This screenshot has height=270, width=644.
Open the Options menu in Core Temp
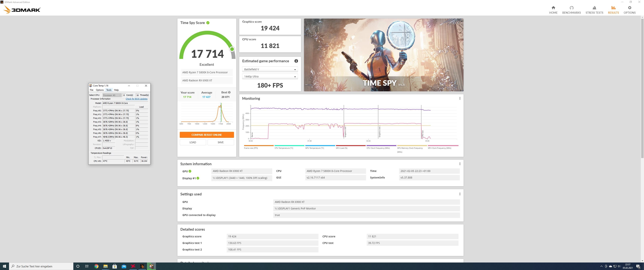tap(99, 90)
